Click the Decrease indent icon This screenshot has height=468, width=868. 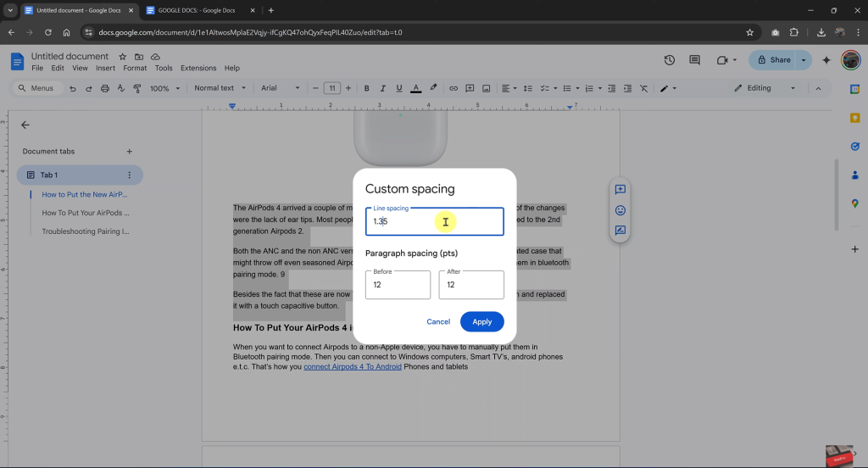pos(612,89)
